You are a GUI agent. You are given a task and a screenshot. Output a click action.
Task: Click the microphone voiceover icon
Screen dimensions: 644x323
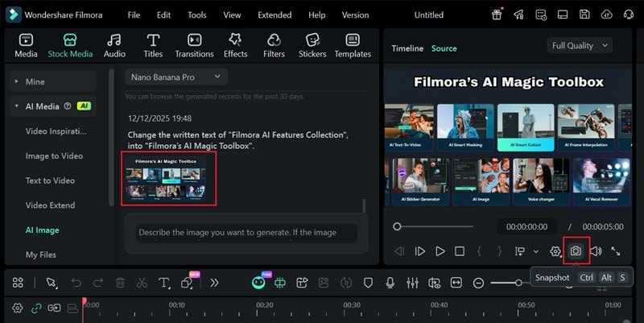[390, 283]
